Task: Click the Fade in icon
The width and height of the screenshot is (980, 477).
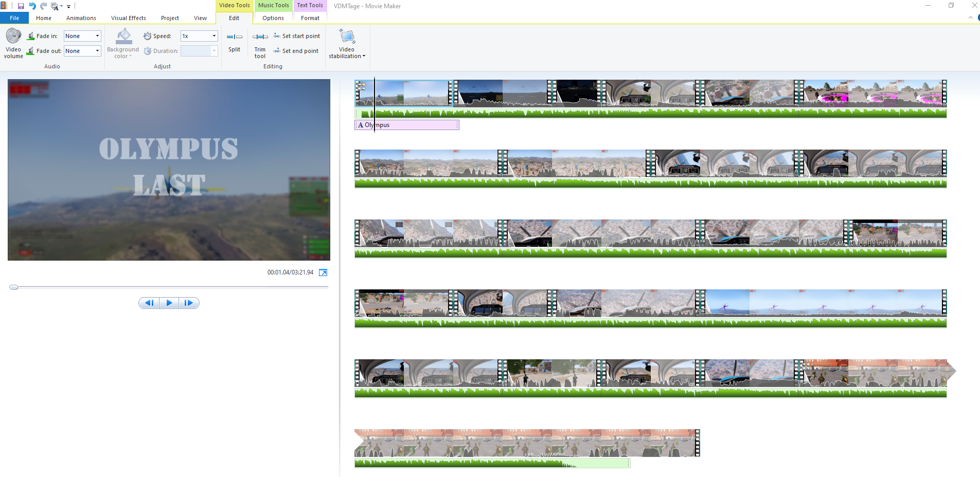Action: point(31,36)
